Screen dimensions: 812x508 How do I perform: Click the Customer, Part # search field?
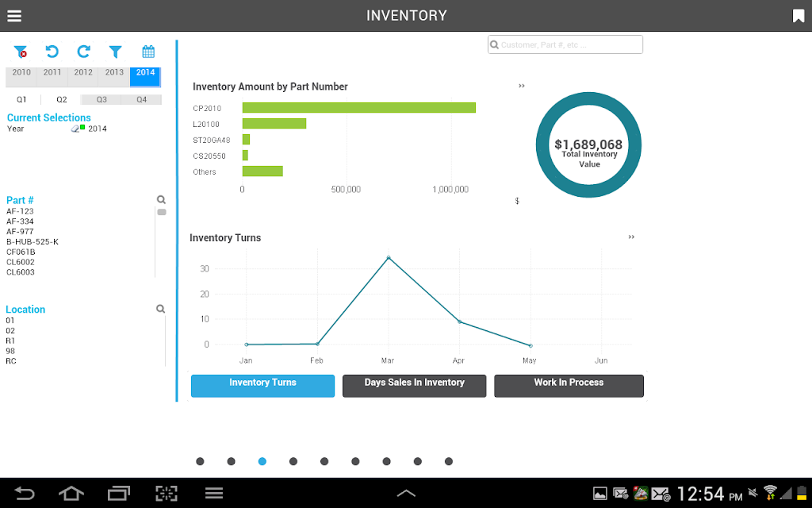pyautogui.click(x=565, y=44)
